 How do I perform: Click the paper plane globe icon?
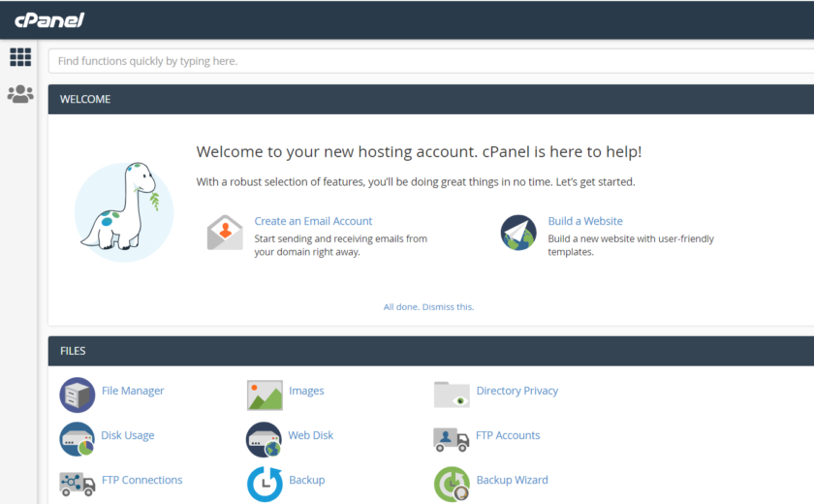click(x=518, y=233)
